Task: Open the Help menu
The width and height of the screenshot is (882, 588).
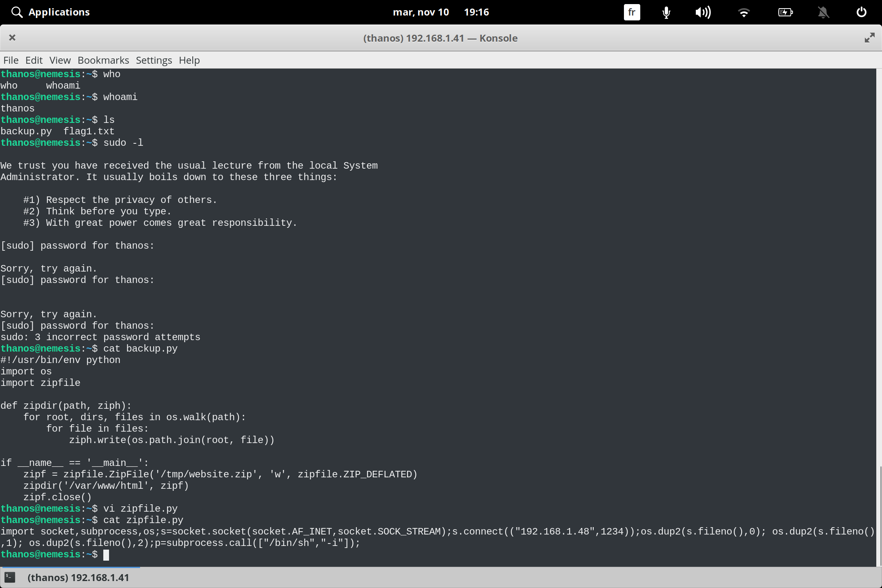Action: click(x=189, y=60)
